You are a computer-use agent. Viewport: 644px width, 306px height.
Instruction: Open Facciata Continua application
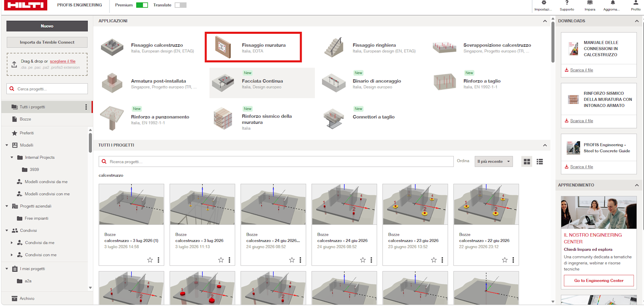point(262,83)
